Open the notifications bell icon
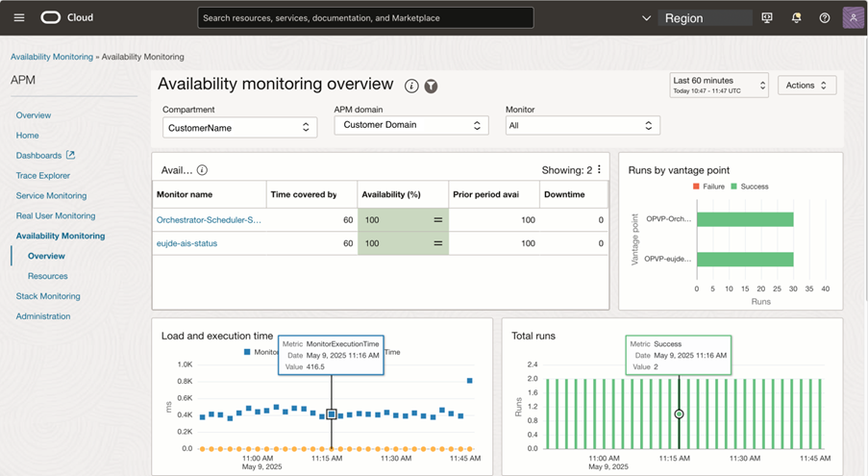868x476 pixels. [796, 17]
